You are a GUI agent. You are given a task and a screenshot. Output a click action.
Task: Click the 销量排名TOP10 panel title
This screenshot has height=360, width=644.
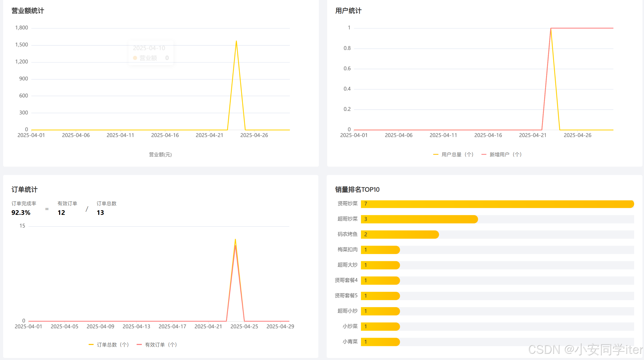(x=357, y=189)
